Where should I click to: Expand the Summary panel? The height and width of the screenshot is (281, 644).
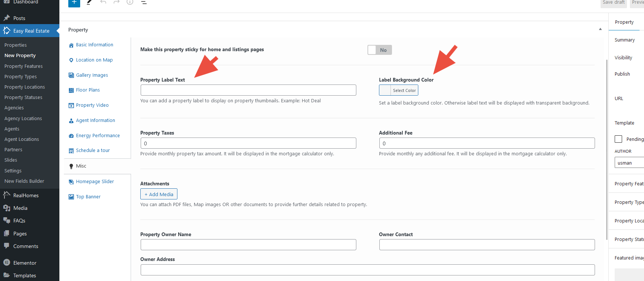(625, 40)
